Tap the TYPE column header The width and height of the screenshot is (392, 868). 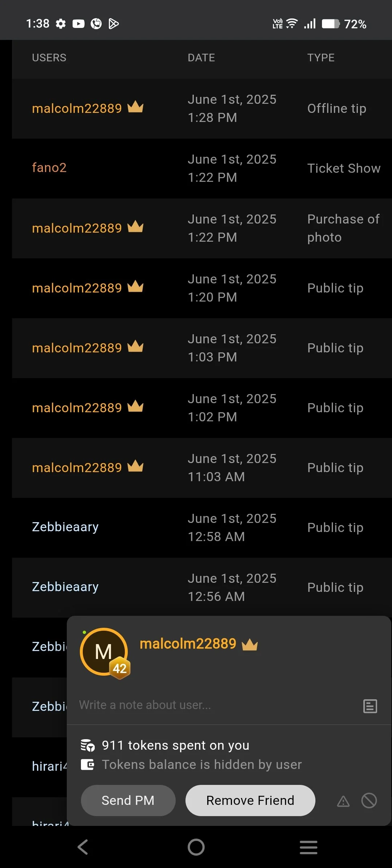321,58
